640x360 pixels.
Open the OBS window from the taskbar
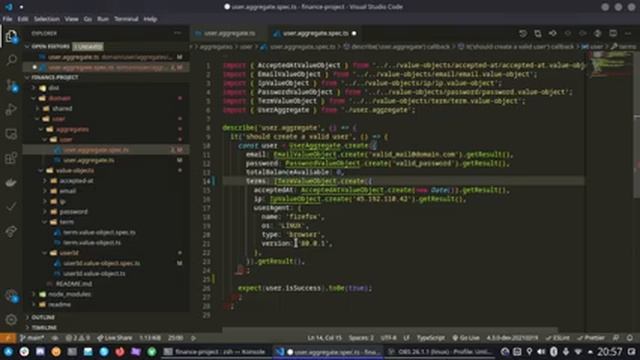click(x=441, y=351)
